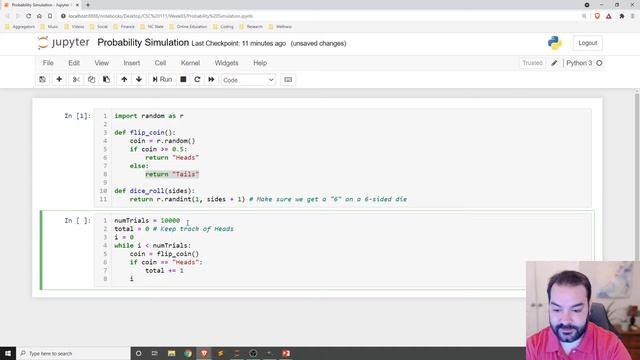
Task: Restart the kernel icon
Action: coord(197,80)
